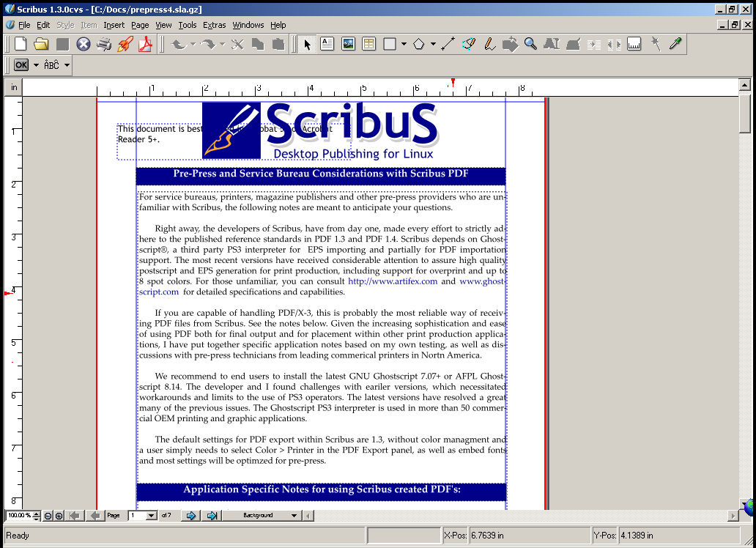Click the Link Text Frames icon
The image size is (756, 548).
click(x=593, y=45)
